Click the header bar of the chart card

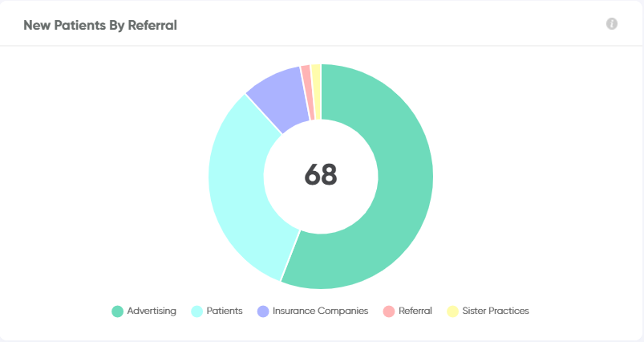tap(321, 23)
